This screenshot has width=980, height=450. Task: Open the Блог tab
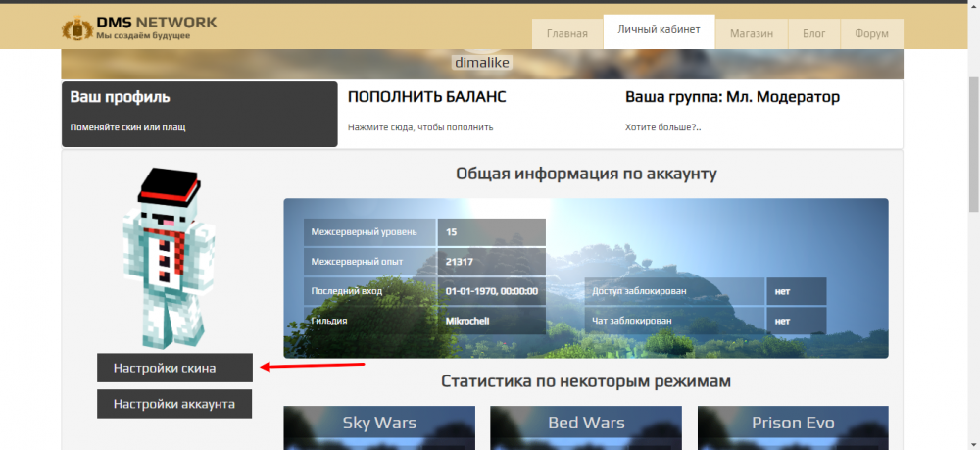(813, 33)
